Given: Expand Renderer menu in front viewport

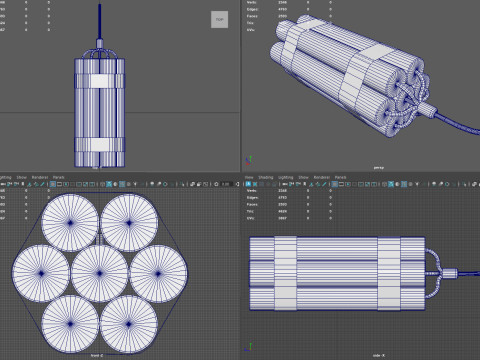Looking at the screenshot, I should click(40, 177).
